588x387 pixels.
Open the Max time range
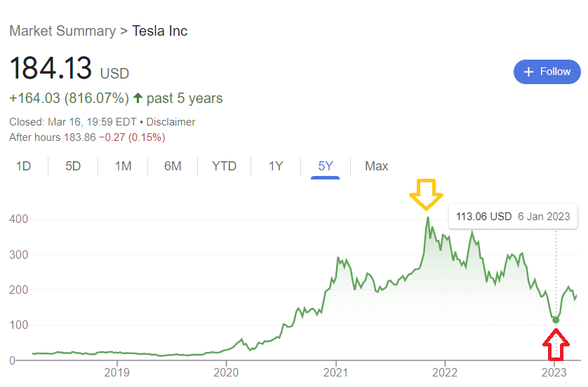pos(376,166)
